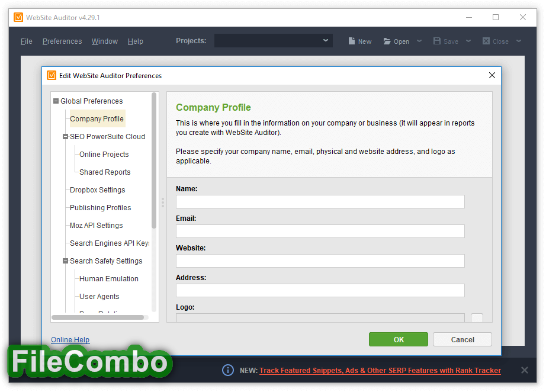Select Shared Reports in the tree
This screenshot has width=546, height=392.
(105, 172)
